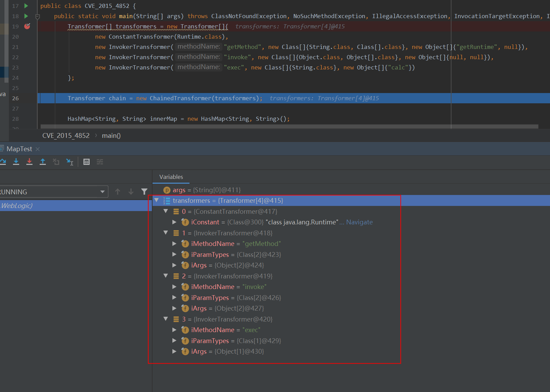Follow the Navigate link for iConstant
This screenshot has height=392, width=550.
[359, 222]
